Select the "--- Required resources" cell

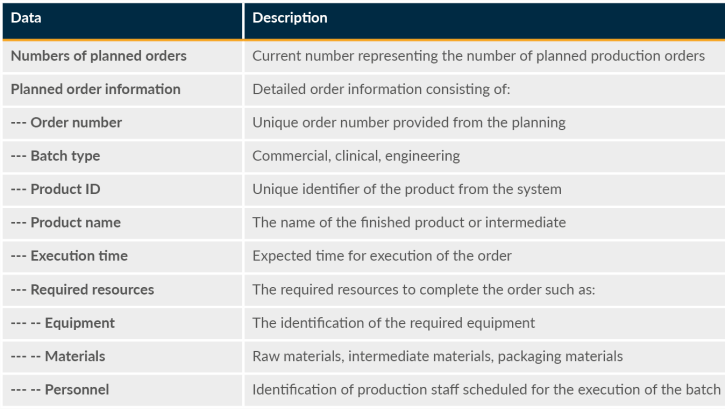tap(82, 289)
